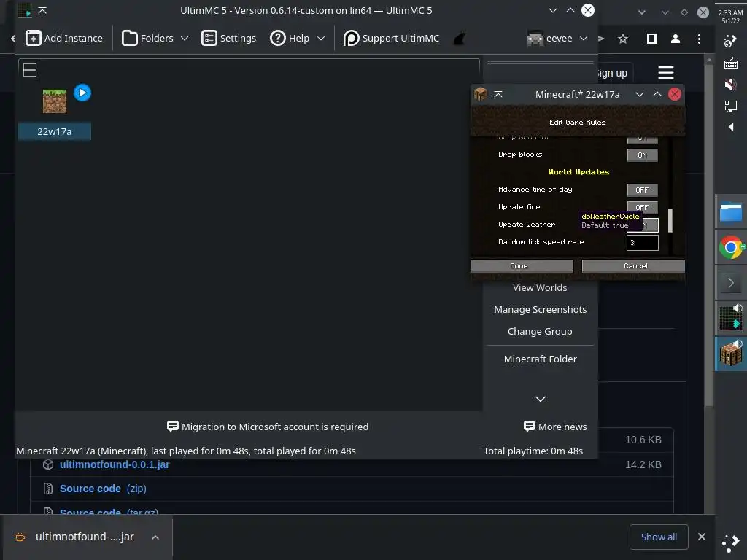The height and width of the screenshot is (560, 747).
Task: Click View Worlds in instance sidebar
Action: click(x=540, y=287)
